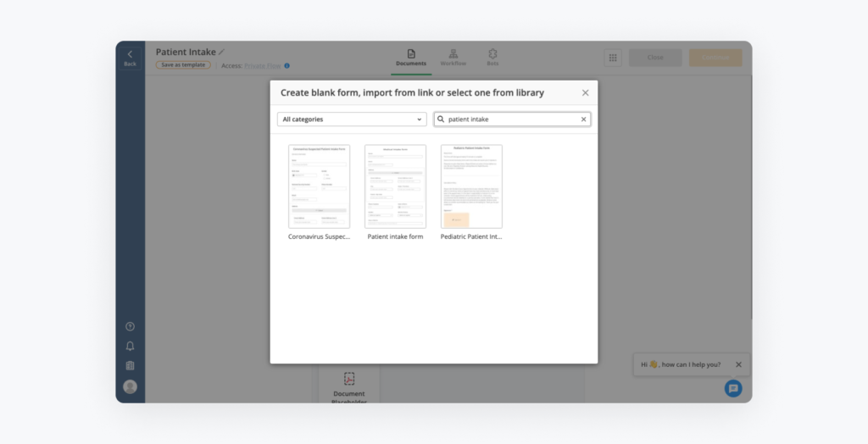
Task: Click in the form library search field
Action: pyautogui.click(x=509, y=119)
